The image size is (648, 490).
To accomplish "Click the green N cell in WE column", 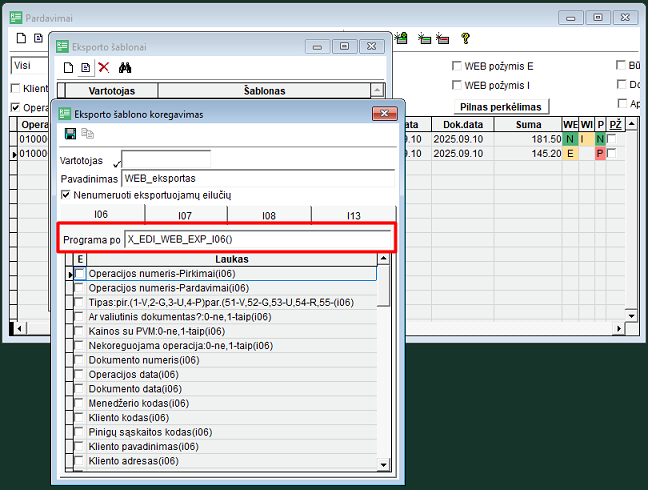I will (570, 139).
